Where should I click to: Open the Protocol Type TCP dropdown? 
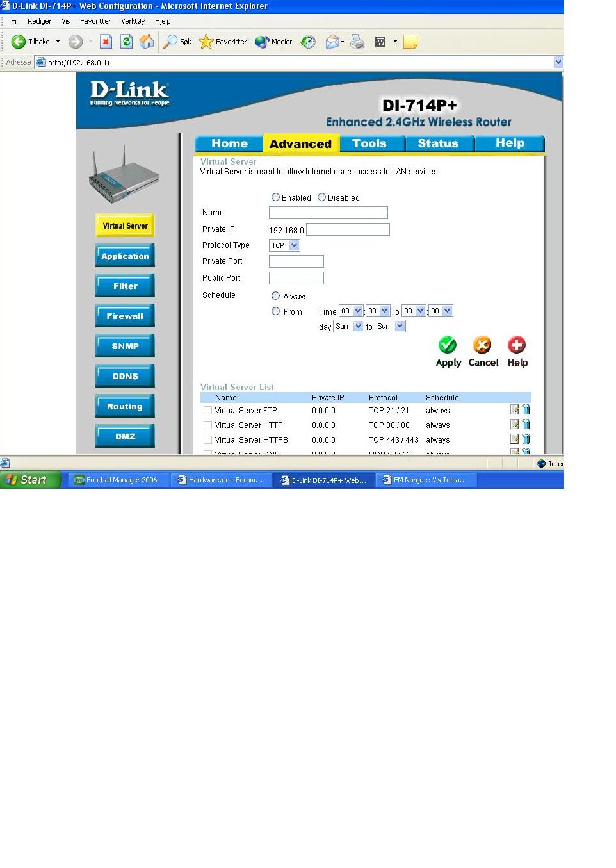pos(284,245)
